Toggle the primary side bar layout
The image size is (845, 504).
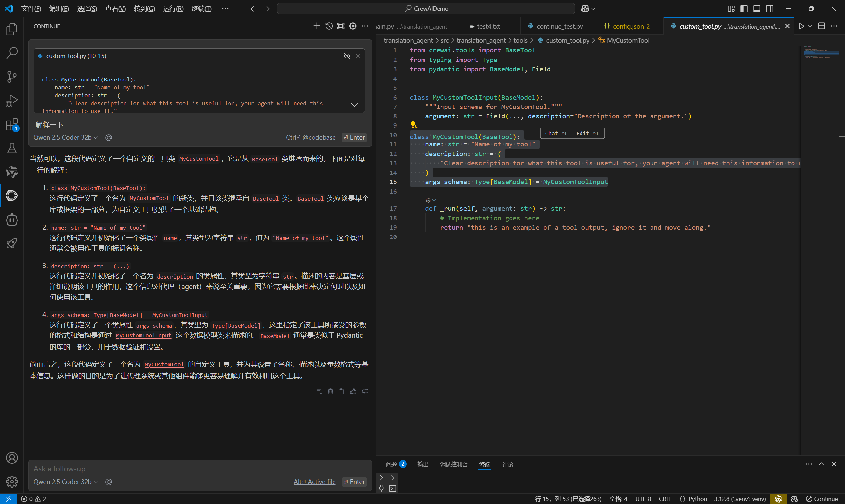pyautogui.click(x=744, y=9)
